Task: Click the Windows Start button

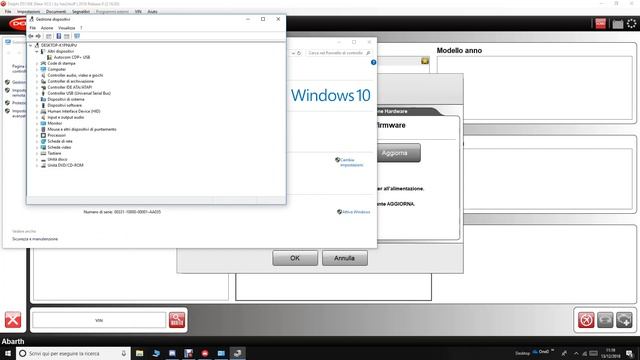Action: [7, 353]
